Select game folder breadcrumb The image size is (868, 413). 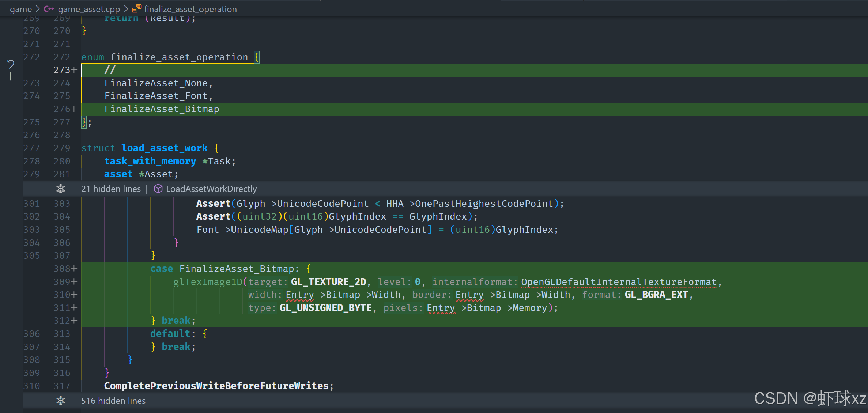tap(21, 9)
